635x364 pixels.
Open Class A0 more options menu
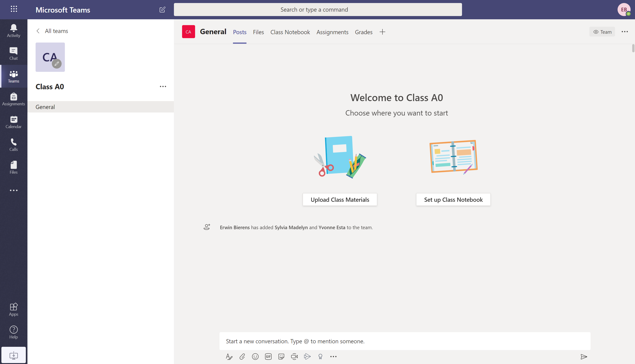pyautogui.click(x=163, y=86)
